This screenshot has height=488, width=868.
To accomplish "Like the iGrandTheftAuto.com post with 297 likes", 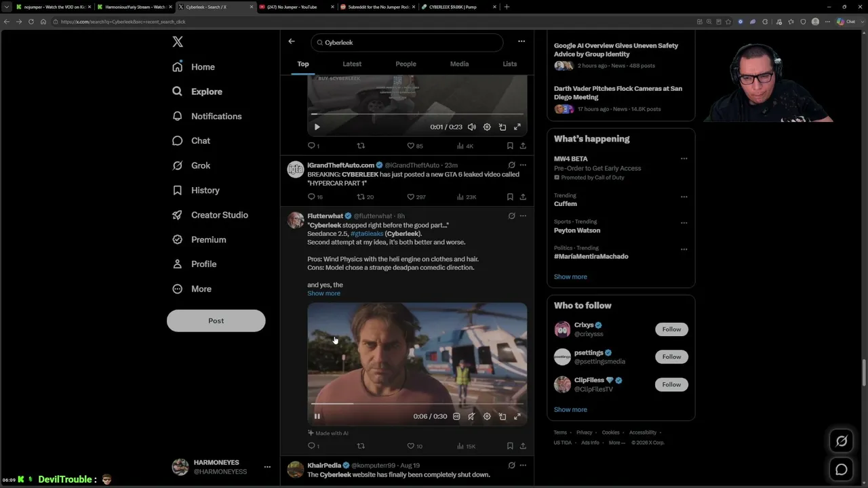I will coord(416,197).
